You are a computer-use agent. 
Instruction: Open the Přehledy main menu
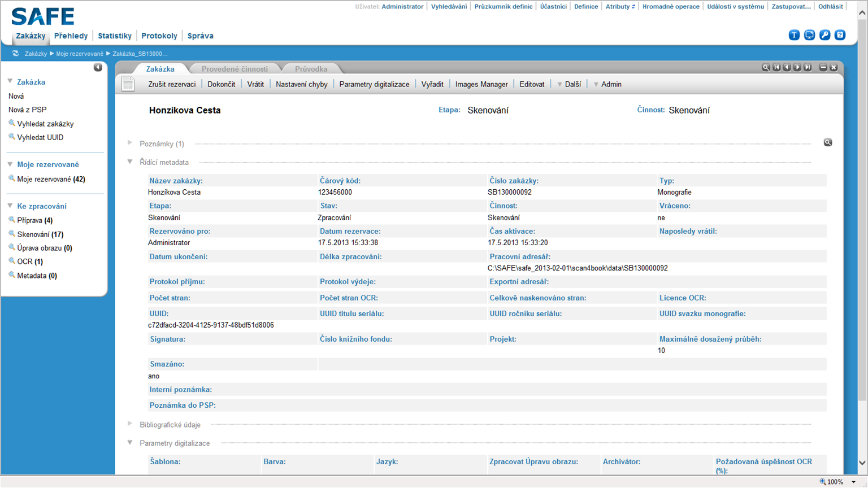click(71, 36)
